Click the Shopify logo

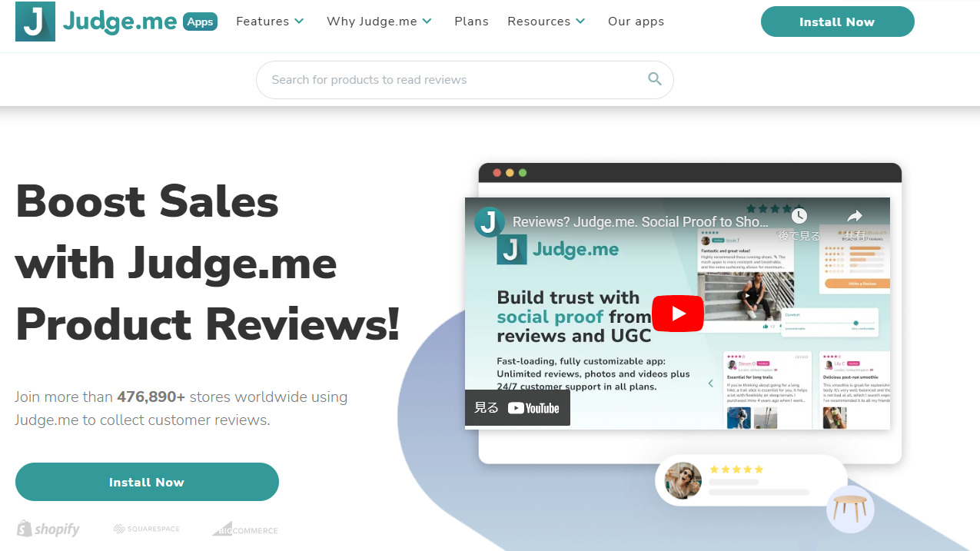point(48,529)
